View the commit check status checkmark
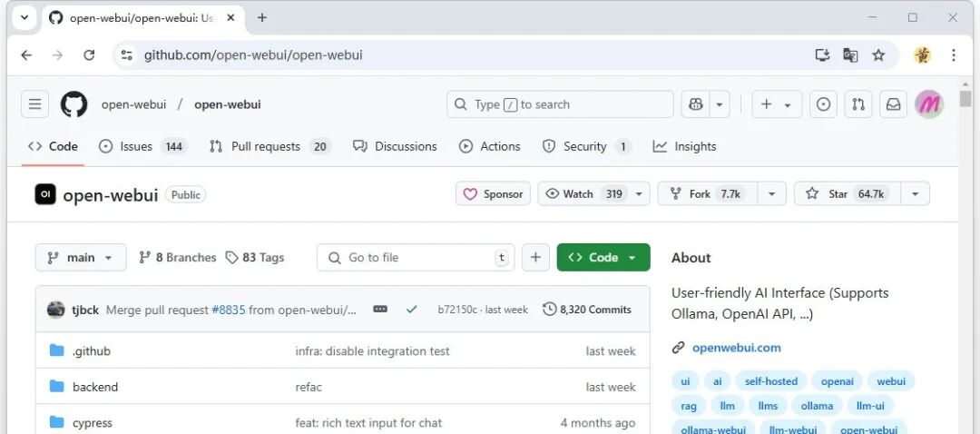This screenshot has width=980, height=434. tap(411, 310)
